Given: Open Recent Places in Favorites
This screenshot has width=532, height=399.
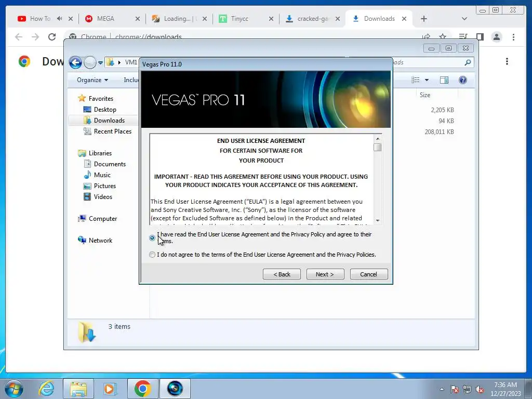Looking at the screenshot, I should point(107,131).
